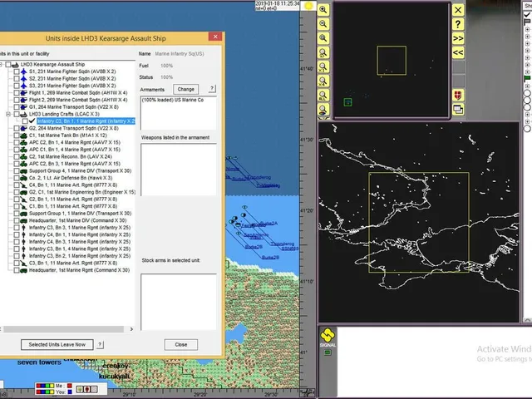This screenshot has width=532, height=399.
Task: Click the ? beside Selected Units Leave Now
Action: click(100, 344)
